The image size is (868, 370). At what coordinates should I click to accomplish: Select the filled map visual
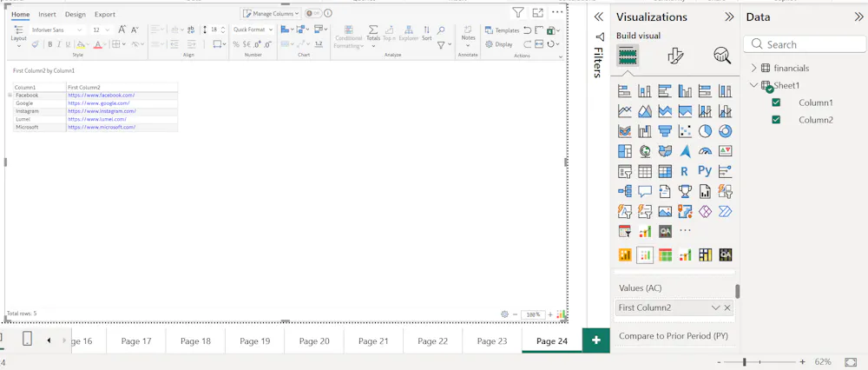[x=665, y=150]
